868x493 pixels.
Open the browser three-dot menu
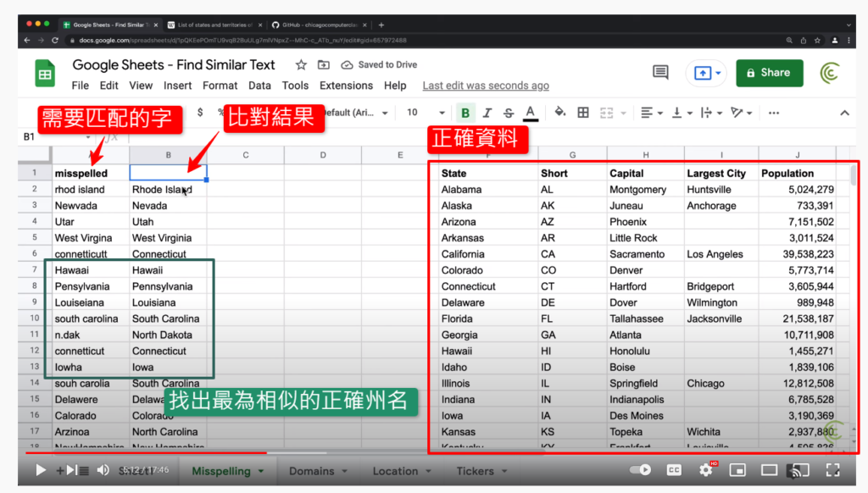[x=849, y=41]
